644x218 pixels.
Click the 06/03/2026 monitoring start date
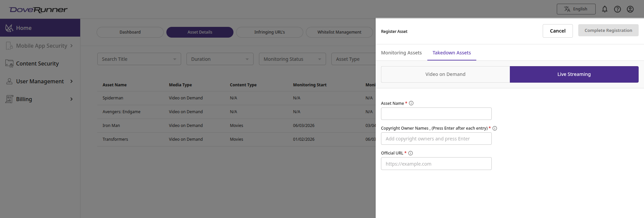[304, 126]
